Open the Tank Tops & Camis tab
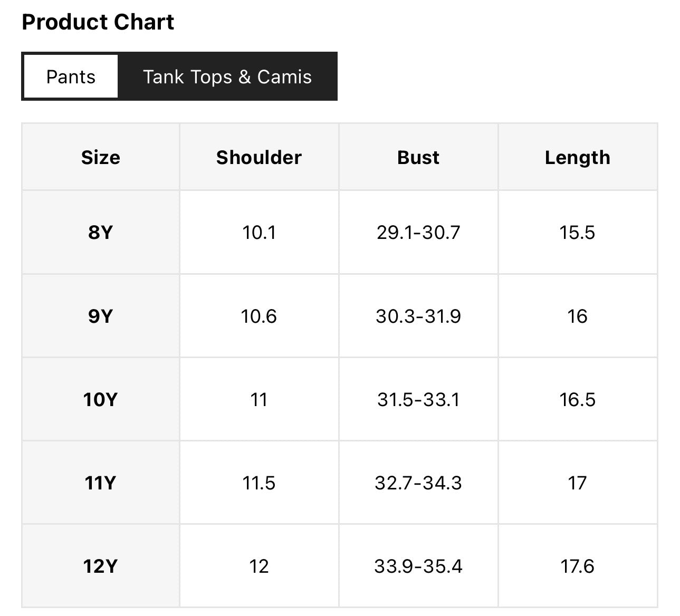Viewport: 680px width, 616px height. click(x=227, y=76)
